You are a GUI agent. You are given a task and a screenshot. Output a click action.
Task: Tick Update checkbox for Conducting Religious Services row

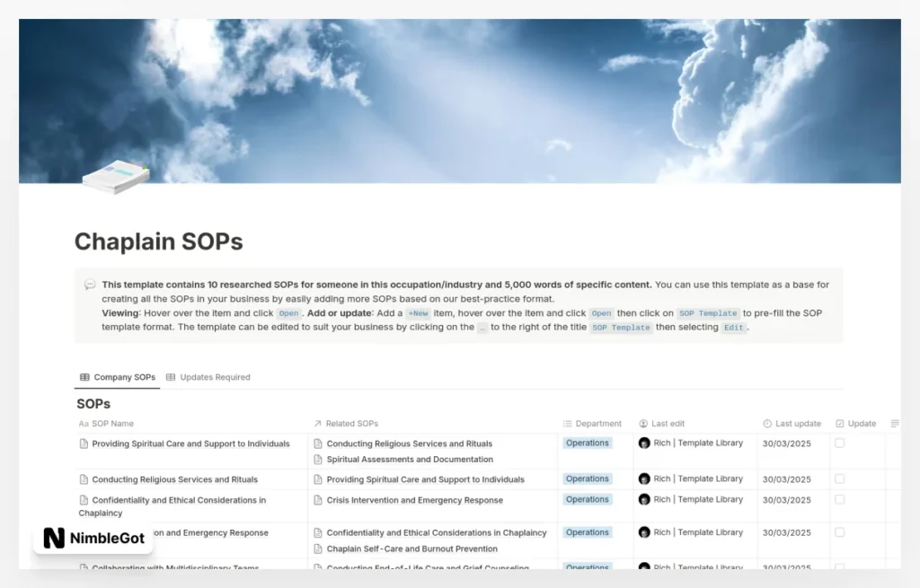pos(840,479)
